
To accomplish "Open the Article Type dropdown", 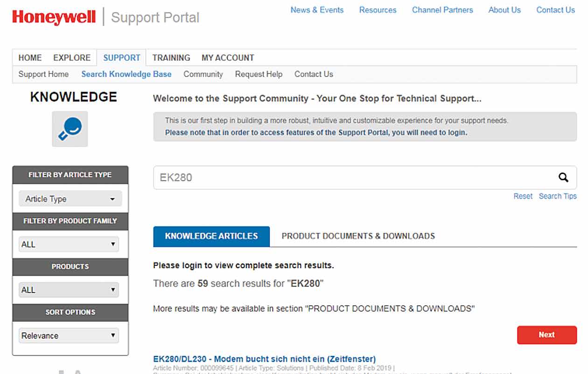I will [70, 199].
